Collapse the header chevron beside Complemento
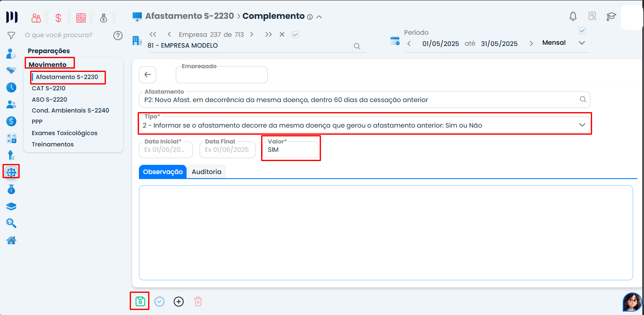This screenshot has height=315, width=644. tap(319, 17)
